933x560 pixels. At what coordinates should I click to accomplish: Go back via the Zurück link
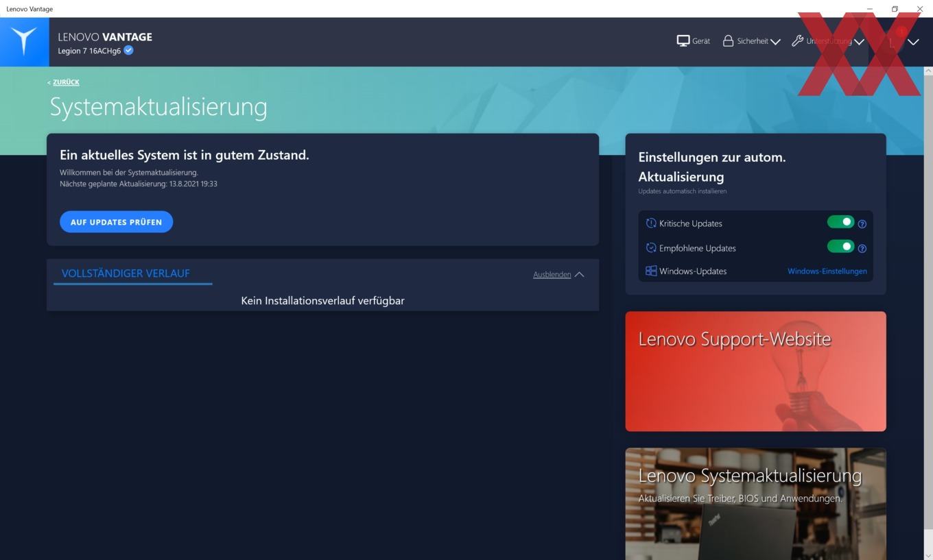[x=66, y=82]
